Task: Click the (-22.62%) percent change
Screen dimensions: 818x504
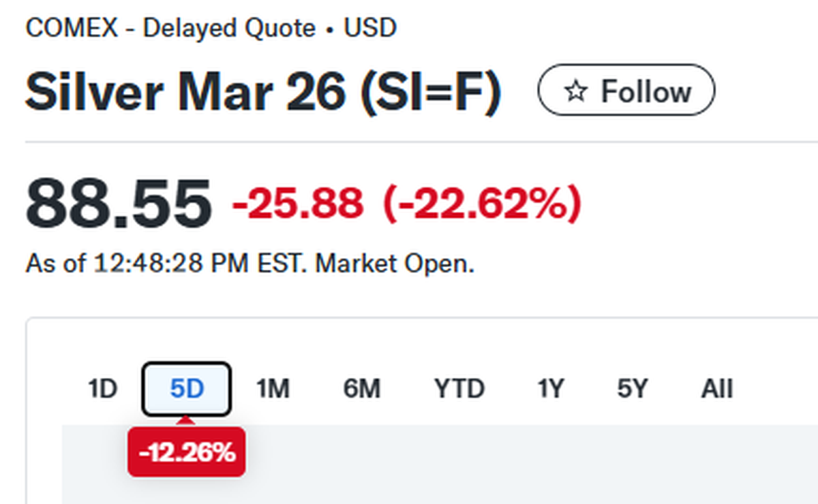Action: [482, 203]
